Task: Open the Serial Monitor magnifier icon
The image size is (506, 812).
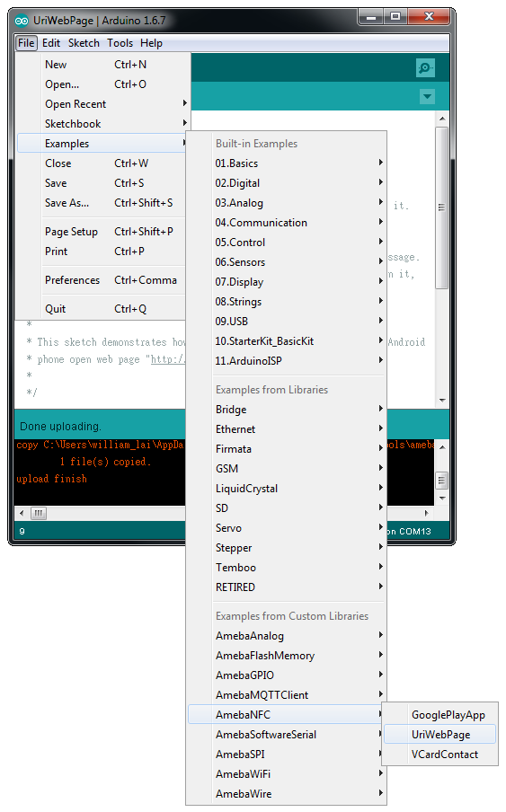Action: click(425, 68)
